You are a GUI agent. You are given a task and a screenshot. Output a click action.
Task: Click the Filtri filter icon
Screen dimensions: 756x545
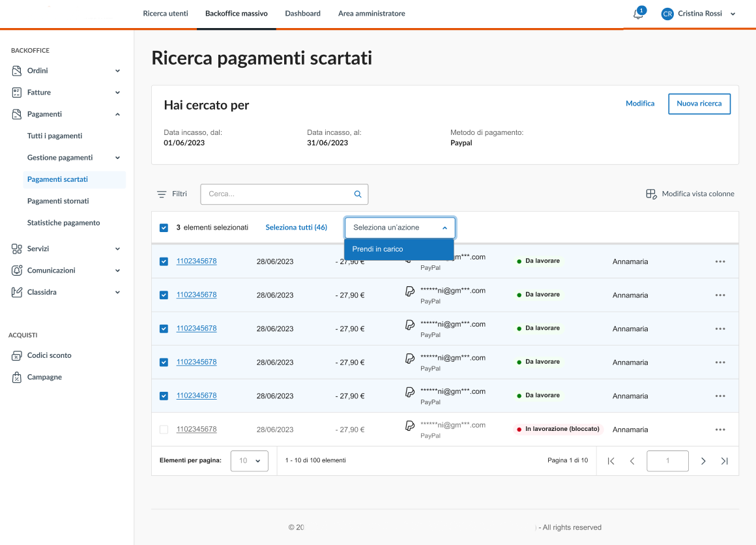[162, 194]
